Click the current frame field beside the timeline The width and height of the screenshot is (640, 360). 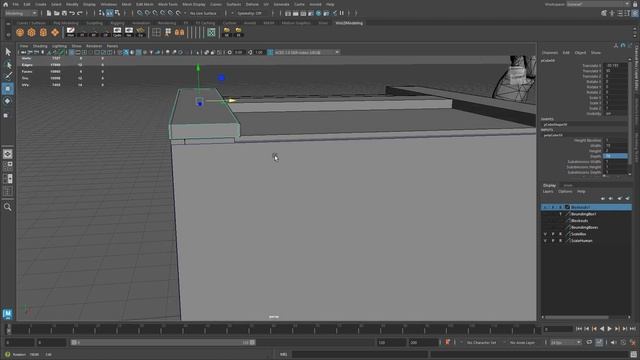558,329
